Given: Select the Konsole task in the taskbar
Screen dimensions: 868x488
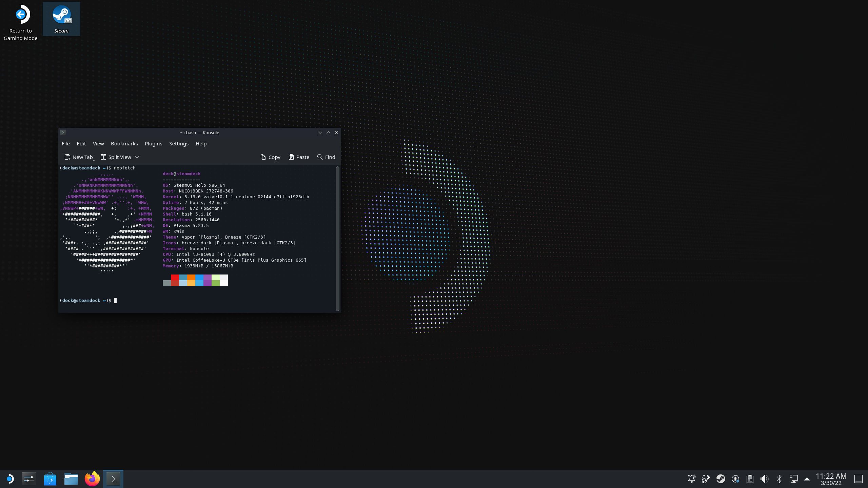Looking at the screenshot, I should pyautogui.click(x=113, y=479).
